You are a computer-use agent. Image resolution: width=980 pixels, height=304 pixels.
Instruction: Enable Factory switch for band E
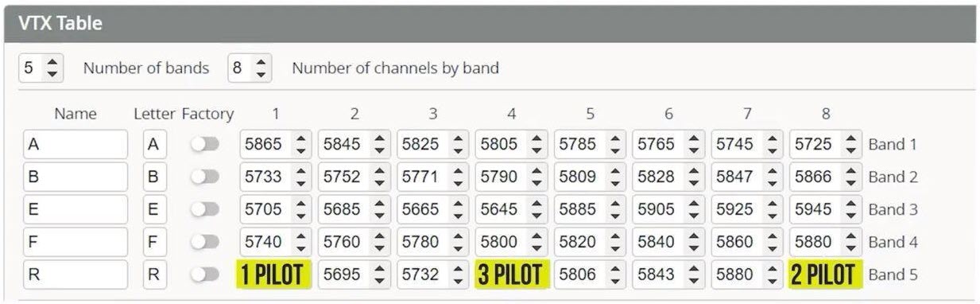pyautogui.click(x=205, y=209)
